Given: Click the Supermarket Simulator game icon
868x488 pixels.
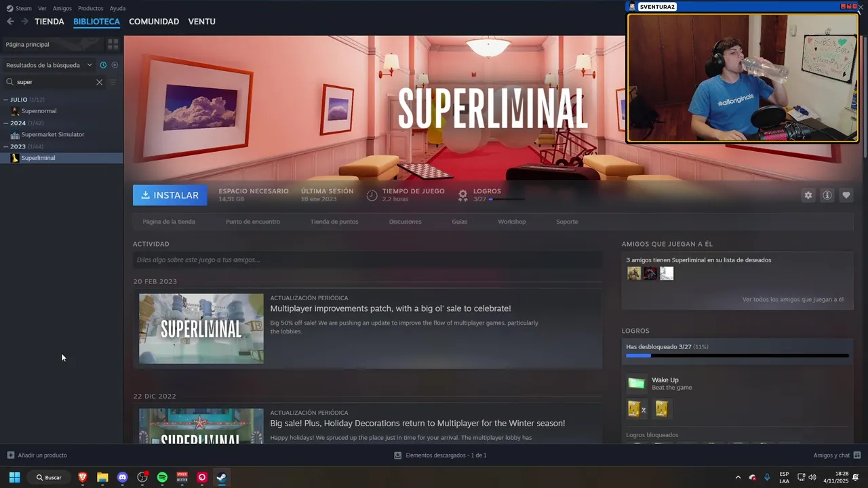Looking at the screenshot, I should coord(15,135).
